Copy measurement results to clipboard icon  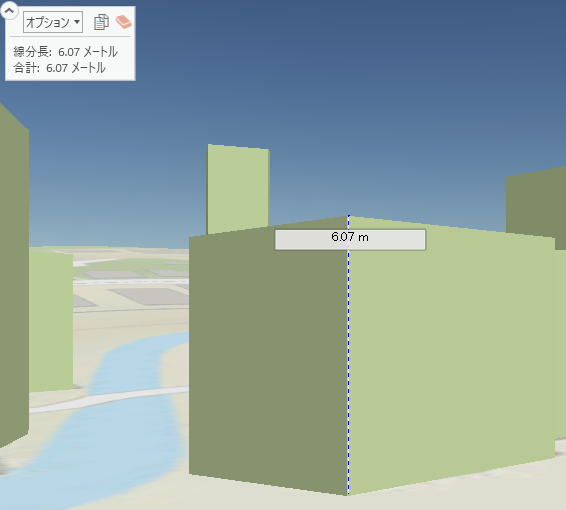click(x=101, y=22)
